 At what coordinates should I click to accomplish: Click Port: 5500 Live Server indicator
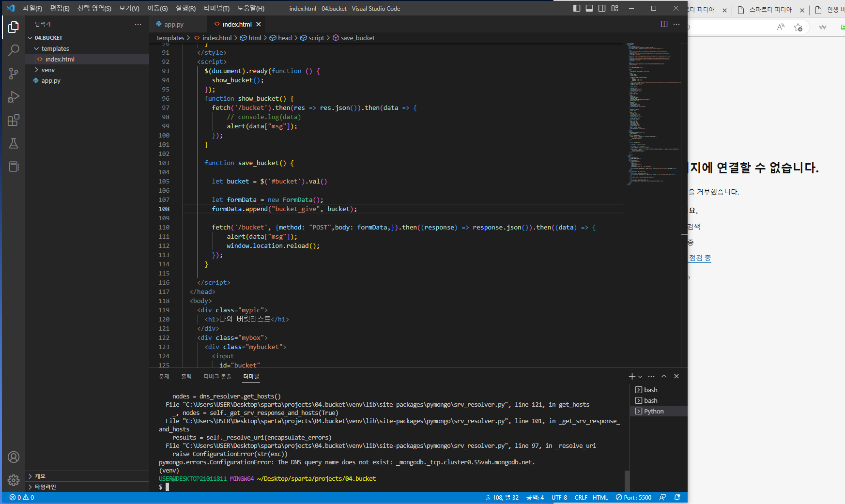pyautogui.click(x=633, y=497)
